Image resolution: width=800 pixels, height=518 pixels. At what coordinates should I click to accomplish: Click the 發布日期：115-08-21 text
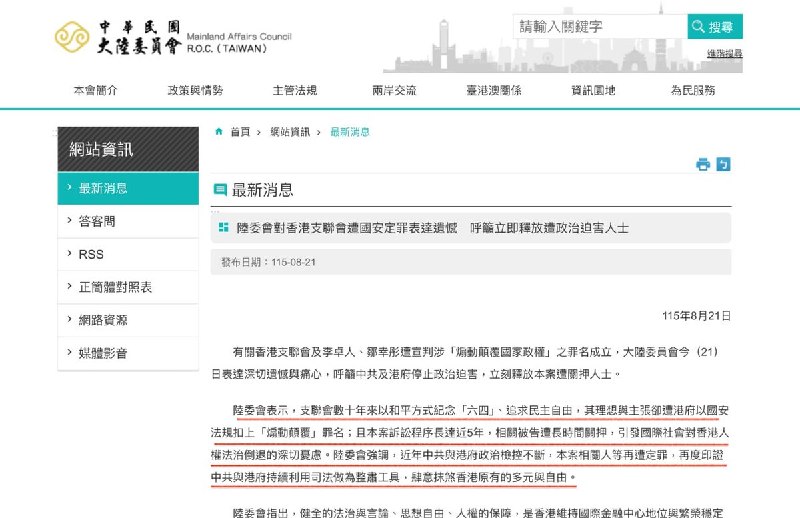point(268,262)
